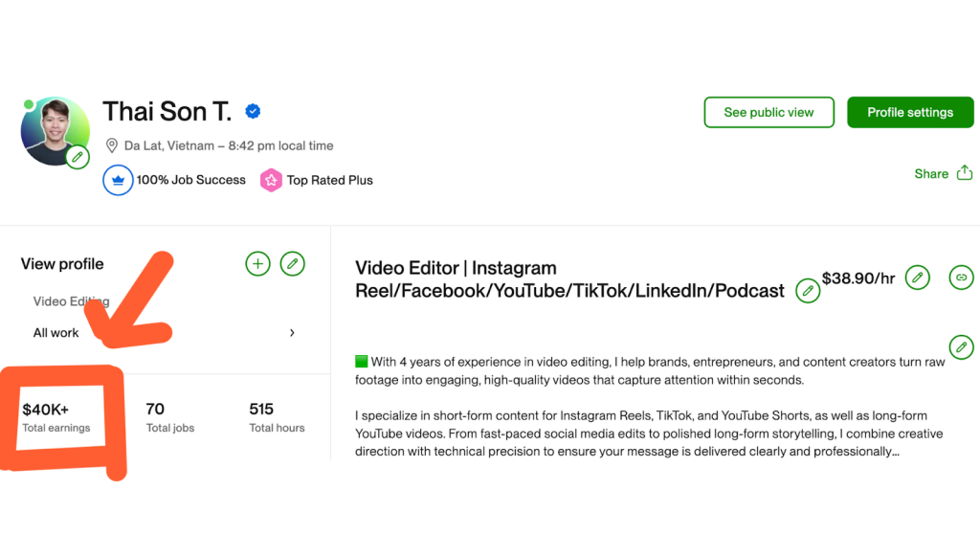Viewport: 980px width, 556px height.
Task: Edit View profile with the pencil icon
Action: (293, 263)
